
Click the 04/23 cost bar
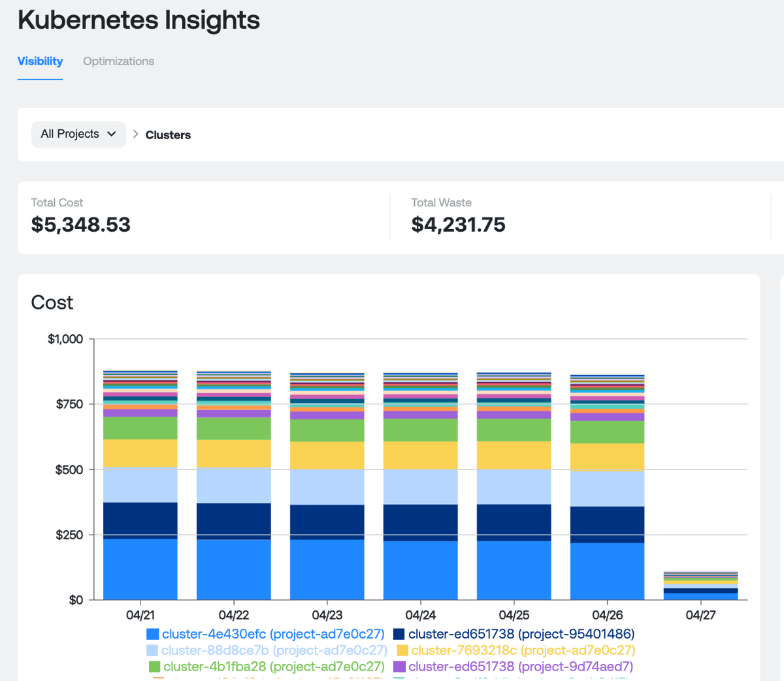point(327,486)
